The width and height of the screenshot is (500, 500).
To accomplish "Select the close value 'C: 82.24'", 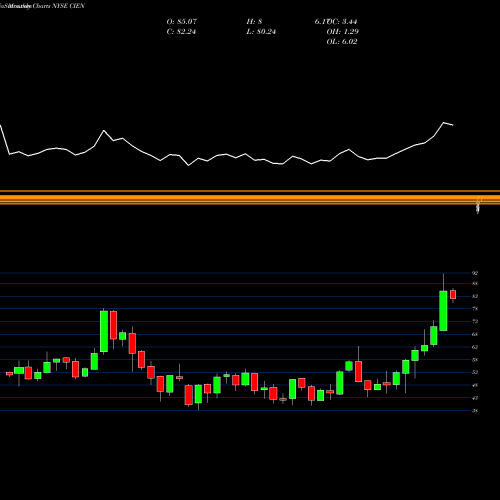I will [181, 32].
